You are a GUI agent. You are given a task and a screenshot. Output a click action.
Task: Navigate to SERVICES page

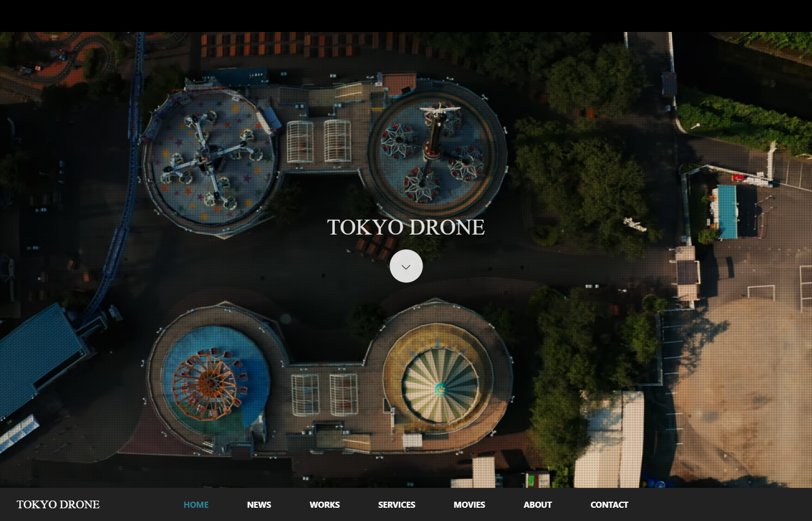point(397,504)
